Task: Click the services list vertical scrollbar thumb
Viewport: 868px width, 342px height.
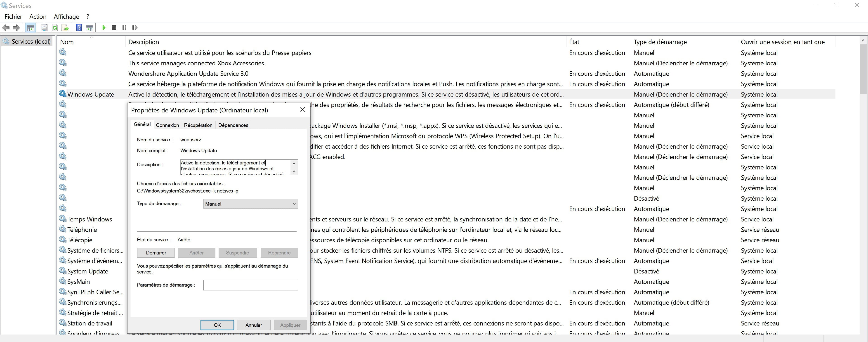Action: [863, 69]
